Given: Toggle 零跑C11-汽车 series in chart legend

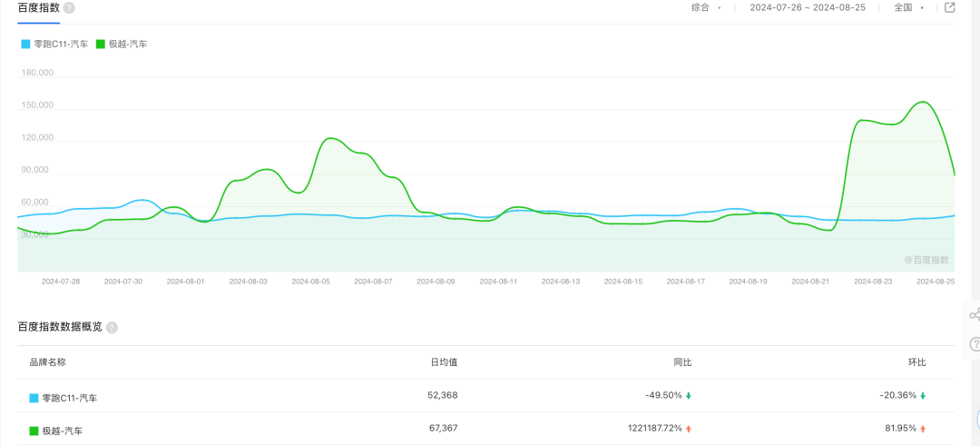Looking at the screenshot, I should pos(55,45).
